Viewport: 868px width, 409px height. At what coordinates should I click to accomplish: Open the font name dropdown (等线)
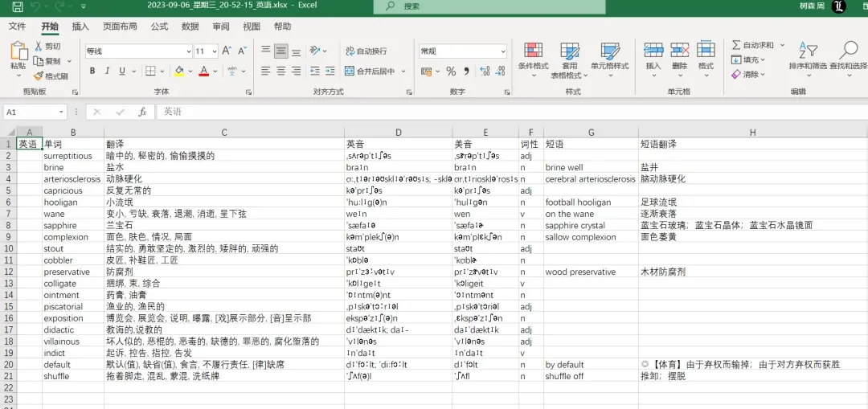[x=189, y=51]
